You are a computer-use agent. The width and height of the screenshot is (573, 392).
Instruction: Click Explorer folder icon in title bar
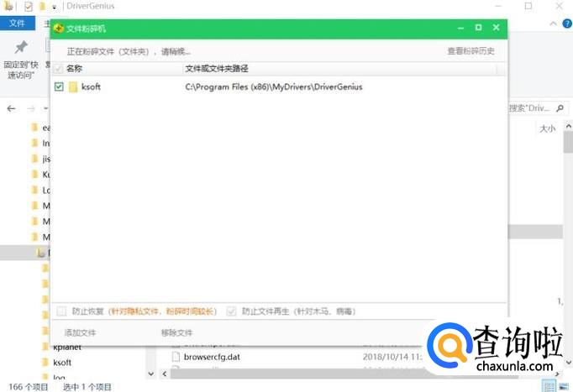[8, 6]
